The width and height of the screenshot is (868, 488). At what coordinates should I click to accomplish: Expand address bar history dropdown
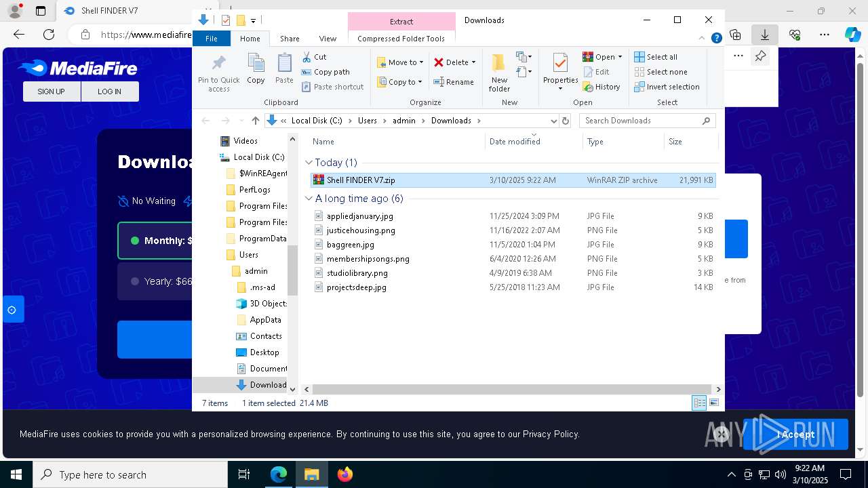554,121
